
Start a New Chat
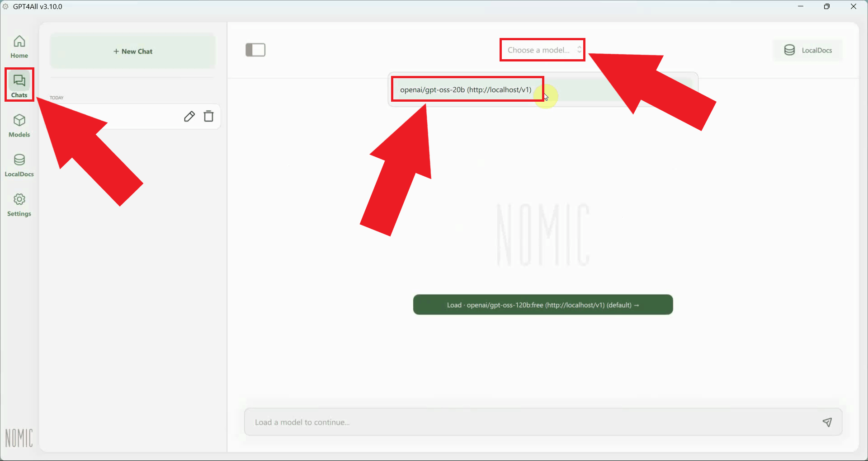132,51
